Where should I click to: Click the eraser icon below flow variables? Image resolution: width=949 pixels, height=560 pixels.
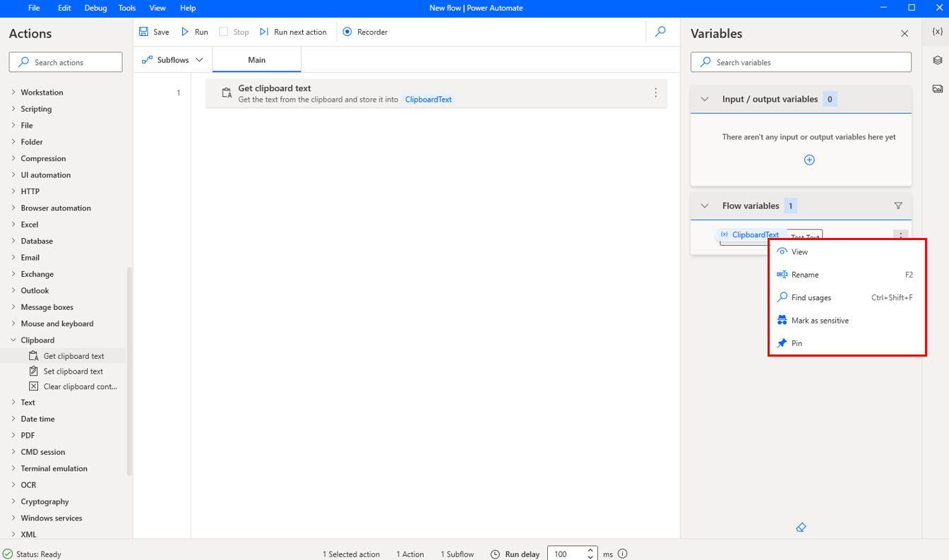coord(801,527)
